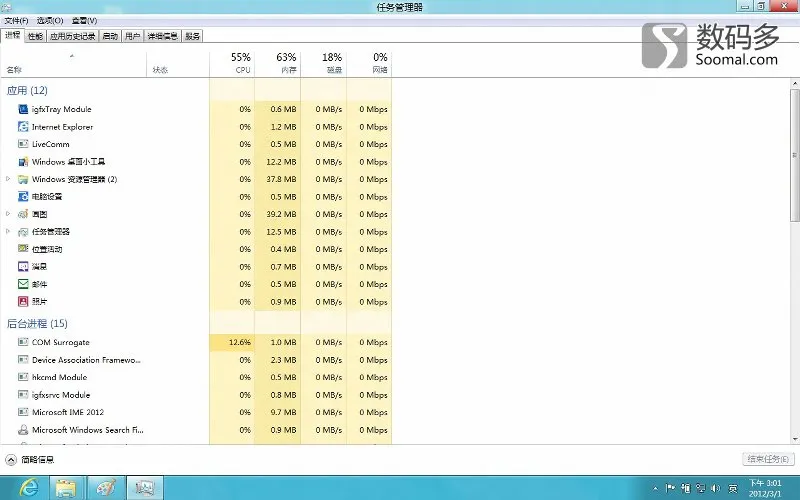Open Internet Explorer from the taskbar
800x500 pixels.
tap(28, 488)
